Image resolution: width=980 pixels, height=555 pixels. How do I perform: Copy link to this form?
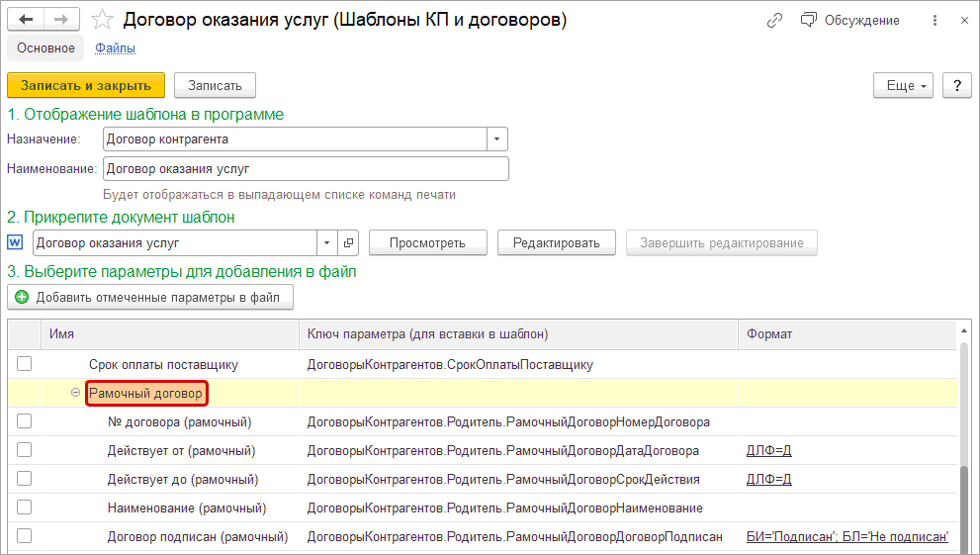click(774, 20)
